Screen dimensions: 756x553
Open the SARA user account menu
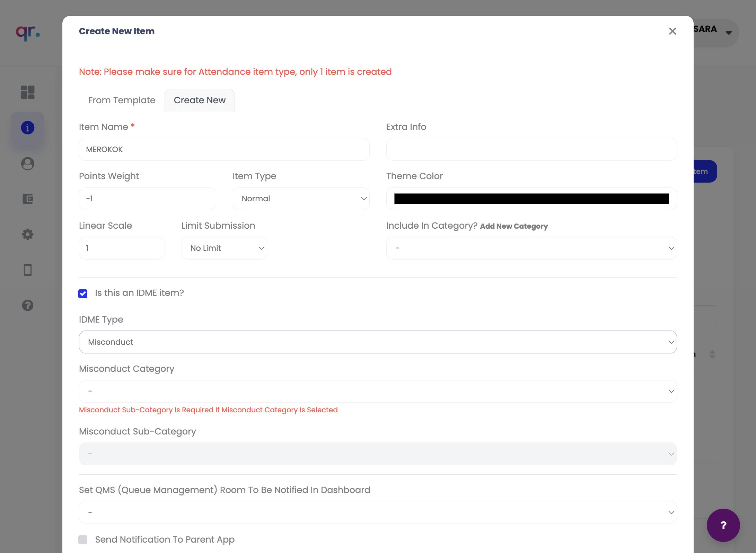pyautogui.click(x=716, y=33)
